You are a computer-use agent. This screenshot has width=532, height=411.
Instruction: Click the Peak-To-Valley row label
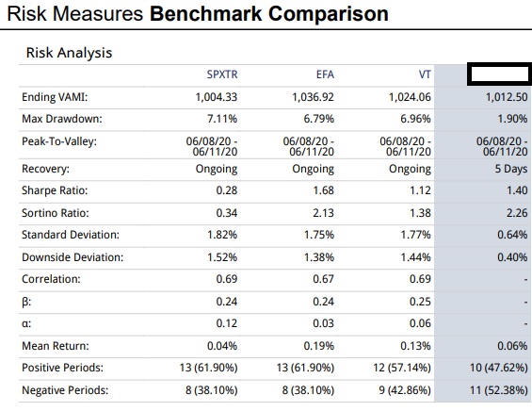point(59,141)
